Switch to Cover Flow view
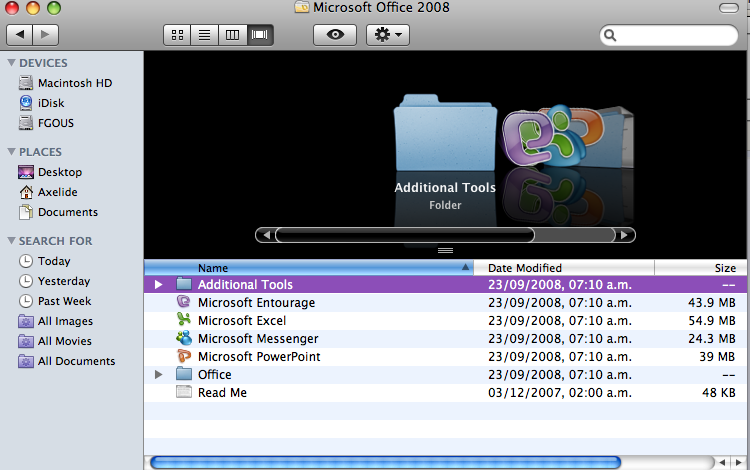Image resolution: width=750 pixels, height=470 pixels. click(x=260, y=35)
